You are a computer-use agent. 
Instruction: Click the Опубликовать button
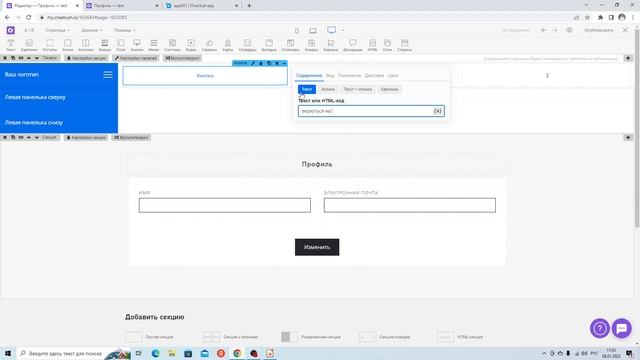pyautogui.click(x=599, y=30)
